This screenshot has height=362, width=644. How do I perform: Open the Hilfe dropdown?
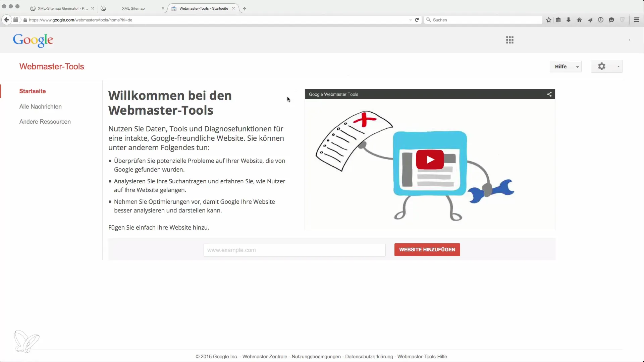(566, 66)
